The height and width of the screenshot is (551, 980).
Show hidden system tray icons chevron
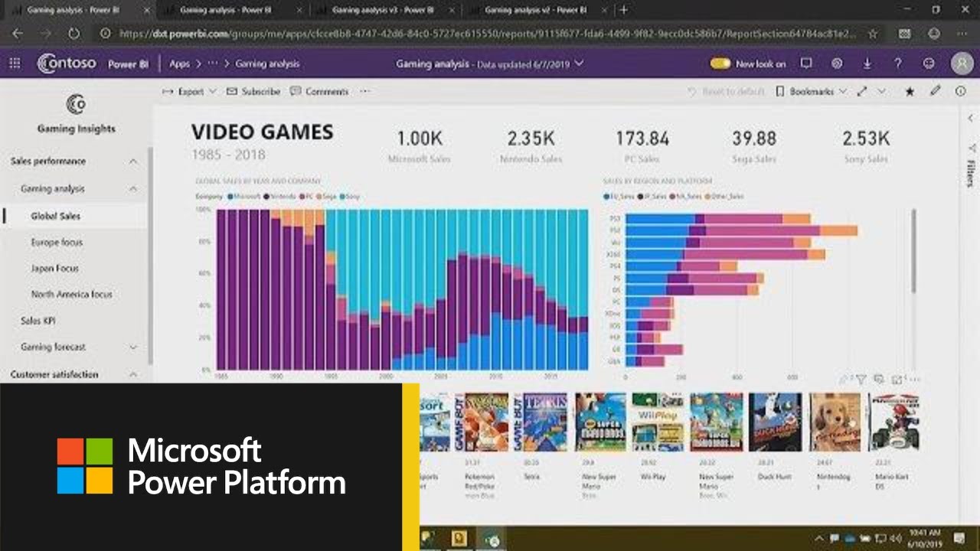tap(819, 539)
